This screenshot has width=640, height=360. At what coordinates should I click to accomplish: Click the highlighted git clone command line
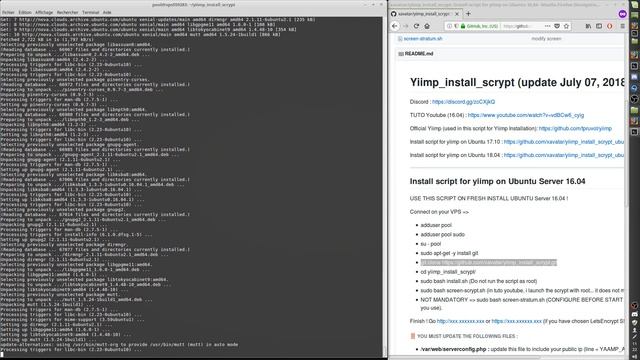coord(489,262)
